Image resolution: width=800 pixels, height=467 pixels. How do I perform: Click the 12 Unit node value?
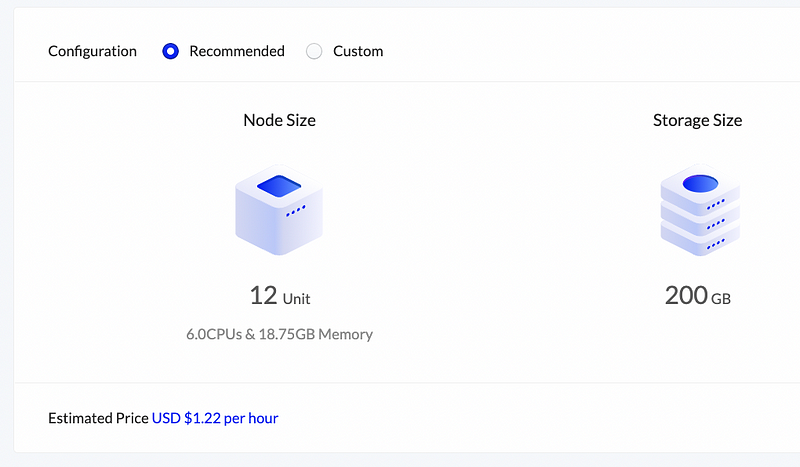(x=280, y=296)
